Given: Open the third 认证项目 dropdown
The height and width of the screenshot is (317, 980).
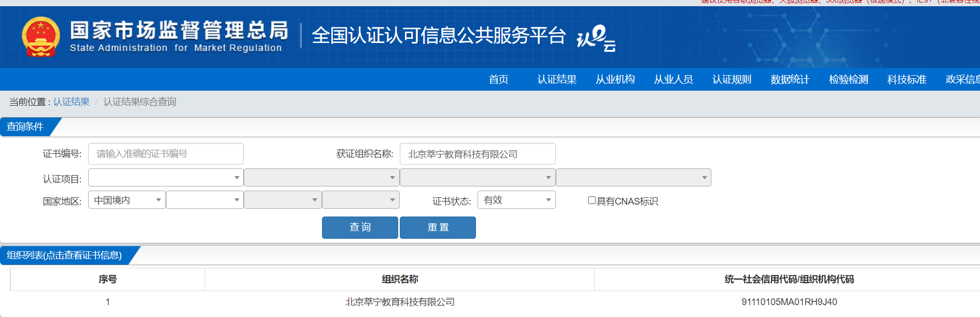Looking at the screenshot, I should point(478,178).
